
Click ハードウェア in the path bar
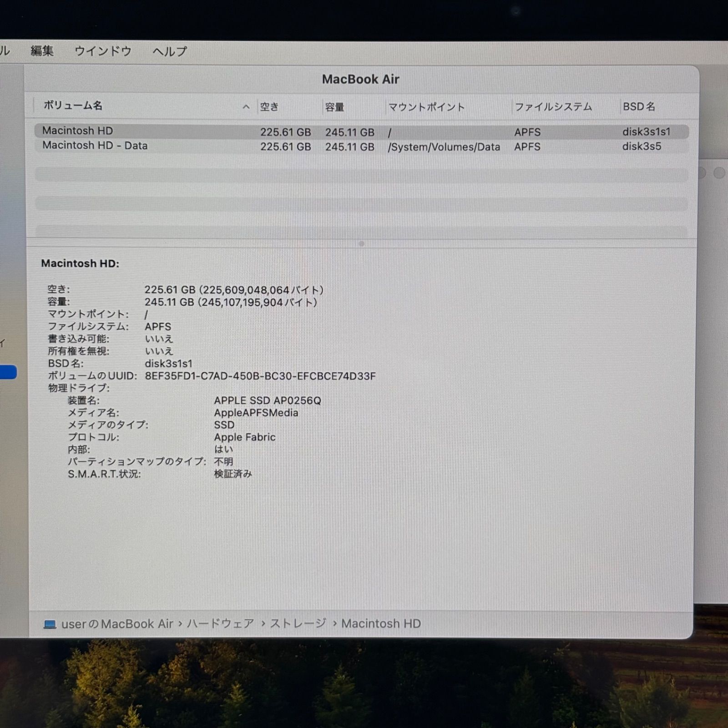220,623
